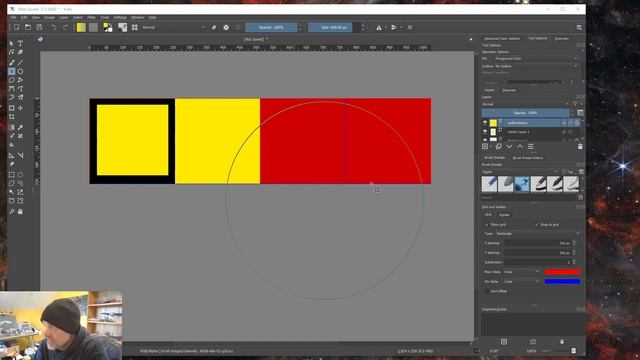Select the Measure tool
This screenshot has height=360, width=640.
pos(20,155)
